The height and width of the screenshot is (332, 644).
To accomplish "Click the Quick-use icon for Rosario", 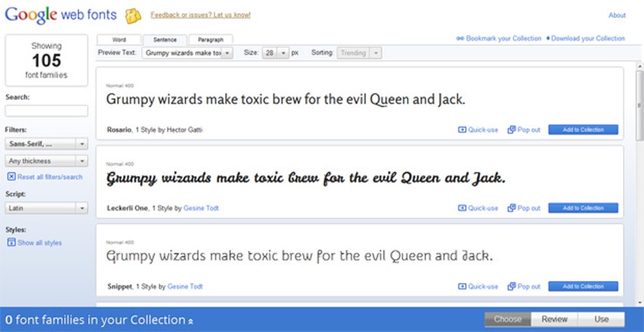I will (x=462, y=129).
